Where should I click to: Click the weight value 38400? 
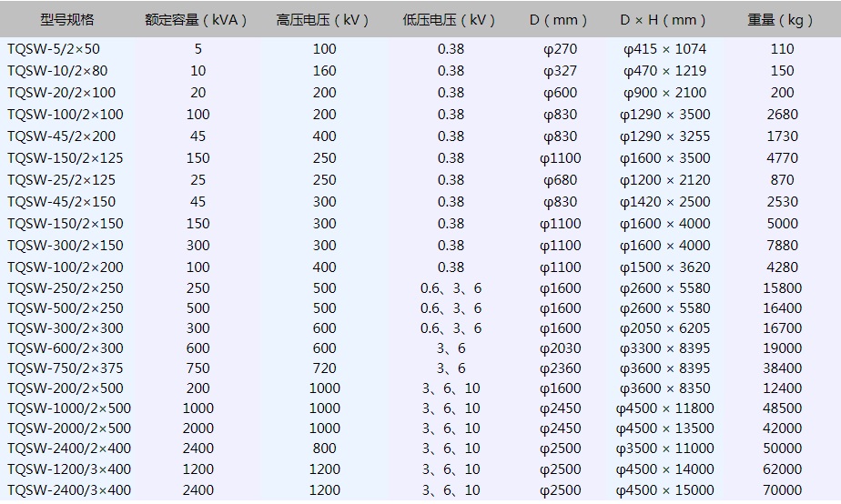point(782,368)
